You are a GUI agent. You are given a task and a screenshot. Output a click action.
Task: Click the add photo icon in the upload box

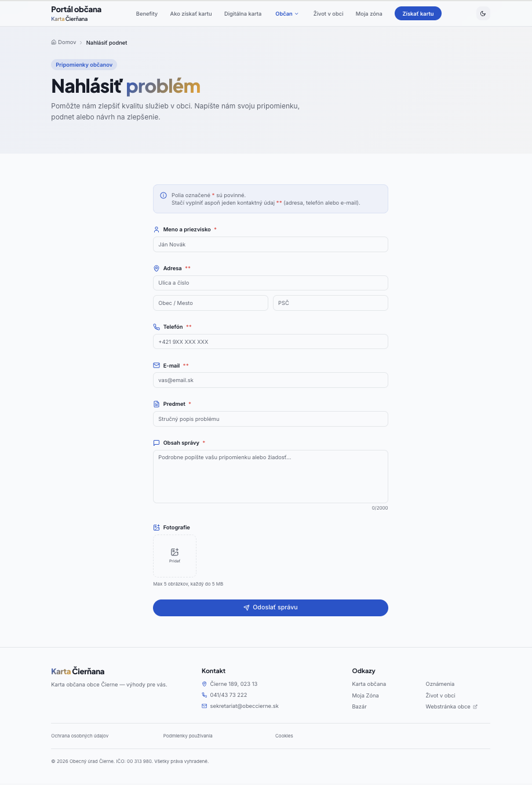pos(174,552)
